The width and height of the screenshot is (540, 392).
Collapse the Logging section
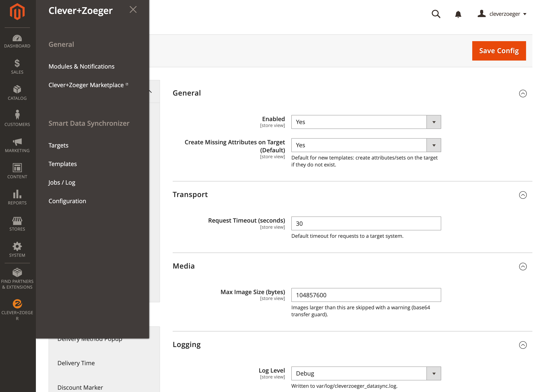click(x=523, y=345)
